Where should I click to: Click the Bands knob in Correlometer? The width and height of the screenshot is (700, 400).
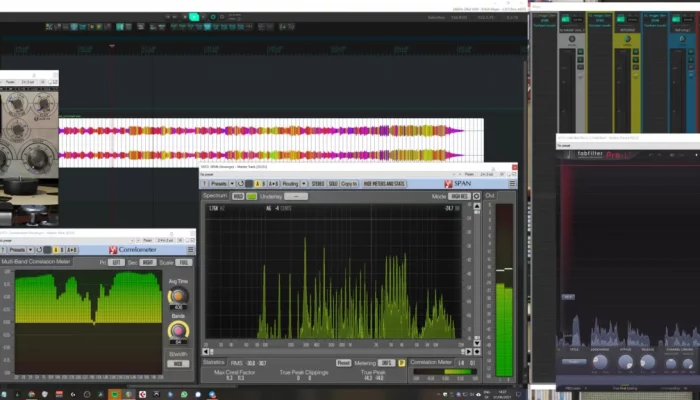click(178, 330)
